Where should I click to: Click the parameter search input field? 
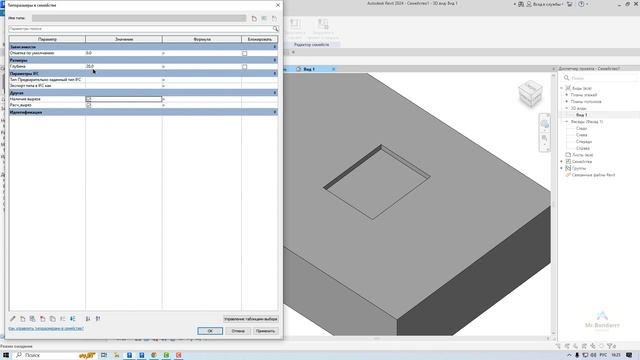point(140,29)
